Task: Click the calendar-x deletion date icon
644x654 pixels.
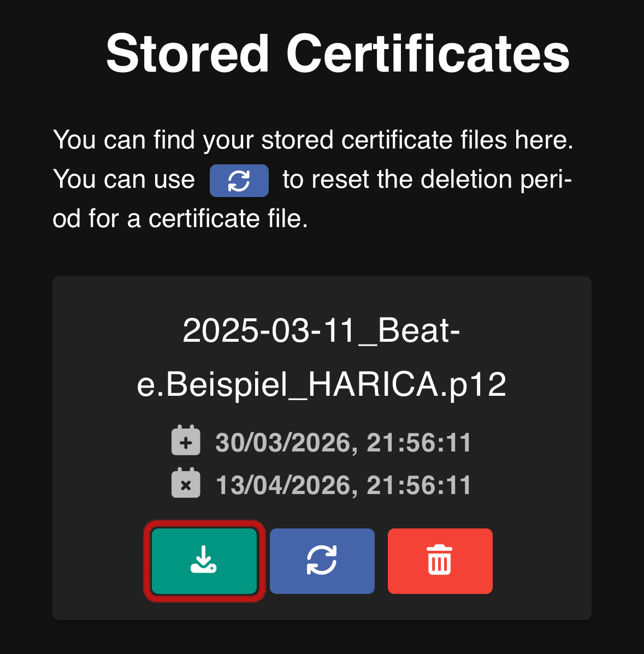Action: pyautogui.click(x=186, y=484)
